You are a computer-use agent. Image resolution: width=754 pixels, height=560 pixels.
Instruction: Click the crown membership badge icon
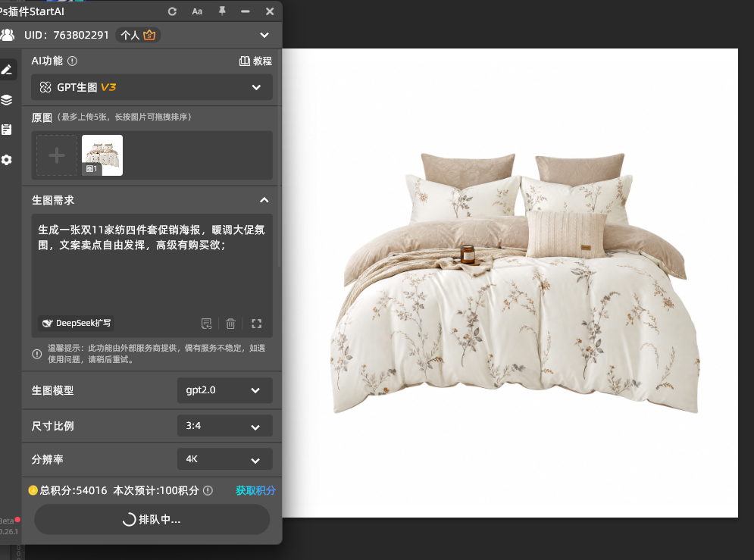(149, 35)
